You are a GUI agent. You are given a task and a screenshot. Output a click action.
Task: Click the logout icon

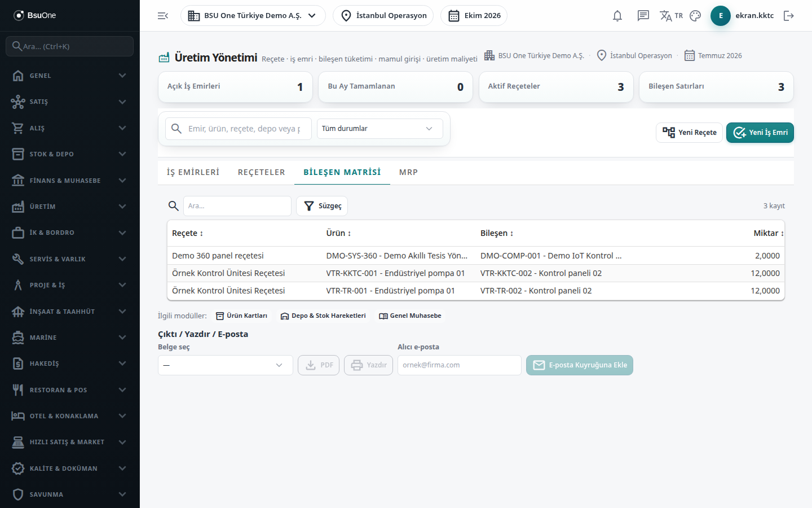coord(789,16)
